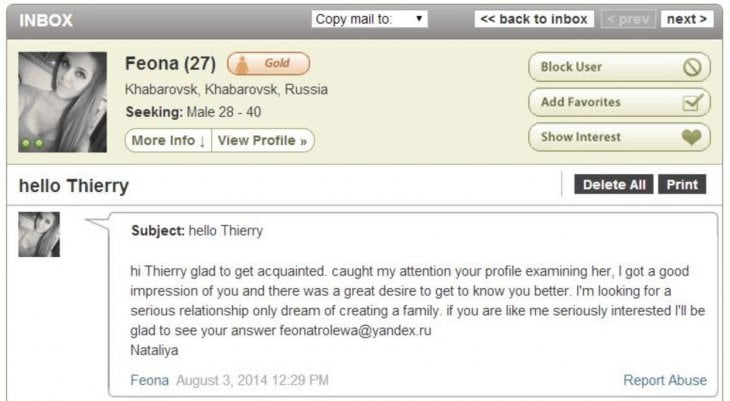Open the Copy mail to dropdown
730x401 pixels.
click(370, 19)
